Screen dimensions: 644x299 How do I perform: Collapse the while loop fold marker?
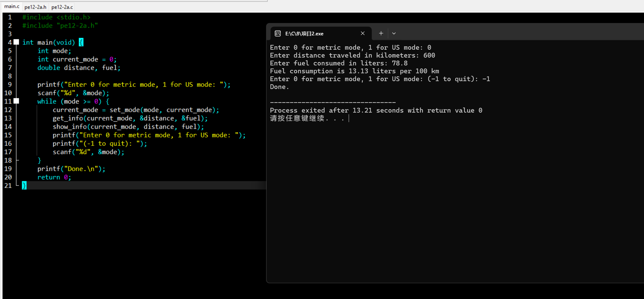click(16, 101)
